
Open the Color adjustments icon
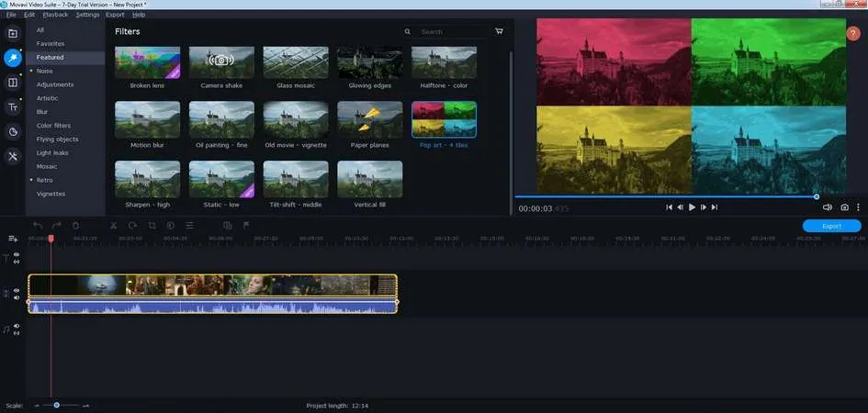[x=171, y=225]
